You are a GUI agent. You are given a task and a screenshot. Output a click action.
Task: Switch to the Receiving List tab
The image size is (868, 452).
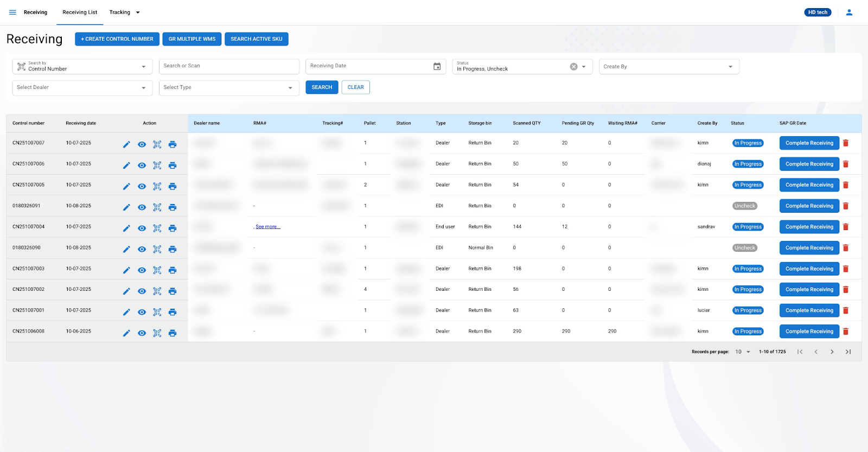(x=80, y=12)
